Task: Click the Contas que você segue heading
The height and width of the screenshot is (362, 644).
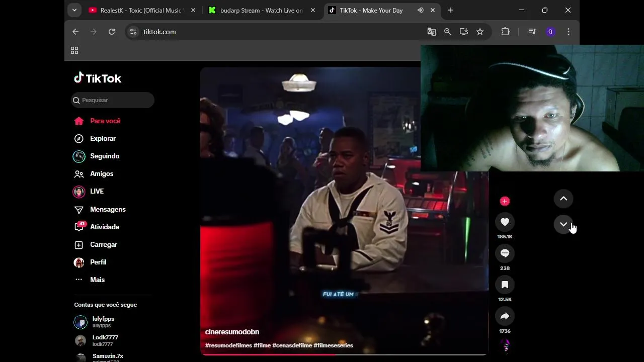Action: click(x=106, y=305)
